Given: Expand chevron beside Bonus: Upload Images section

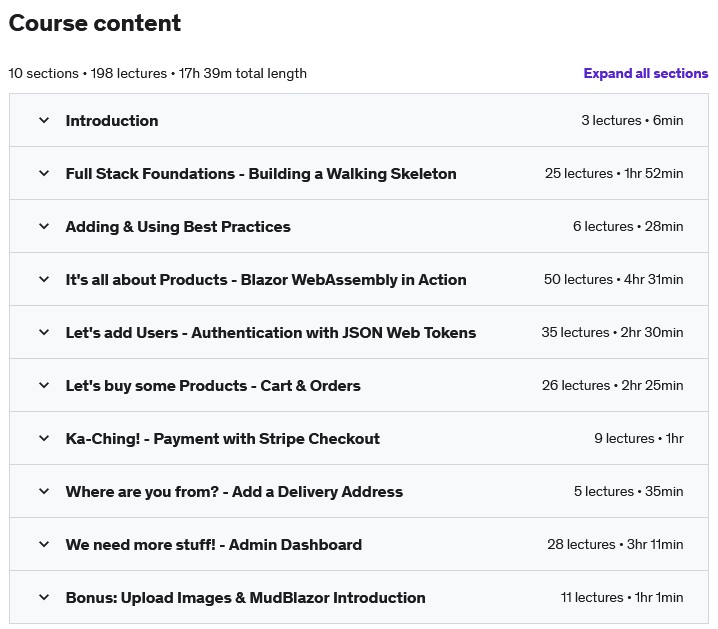Looking at the screenshot, I should point(44,597).
